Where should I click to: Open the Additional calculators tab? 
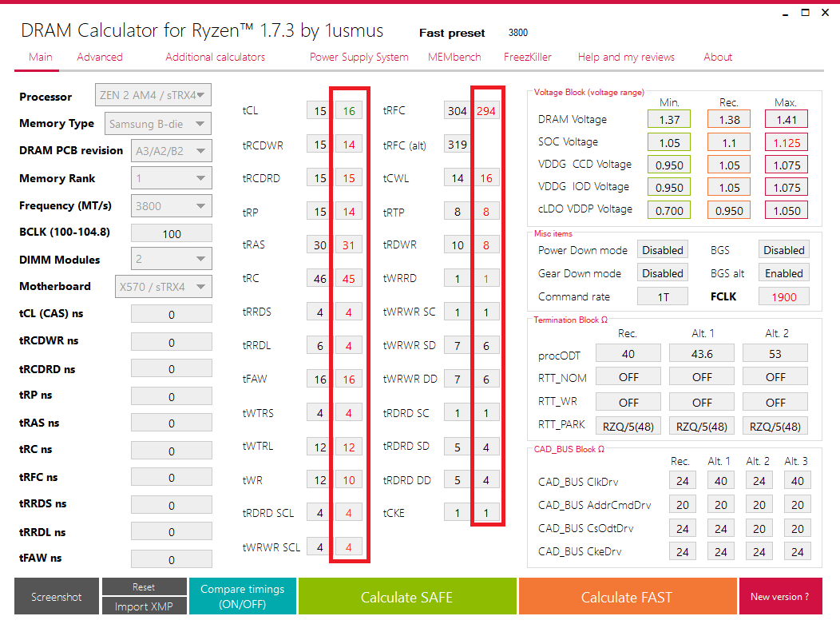pyautogui.click(x=215, y=57)
